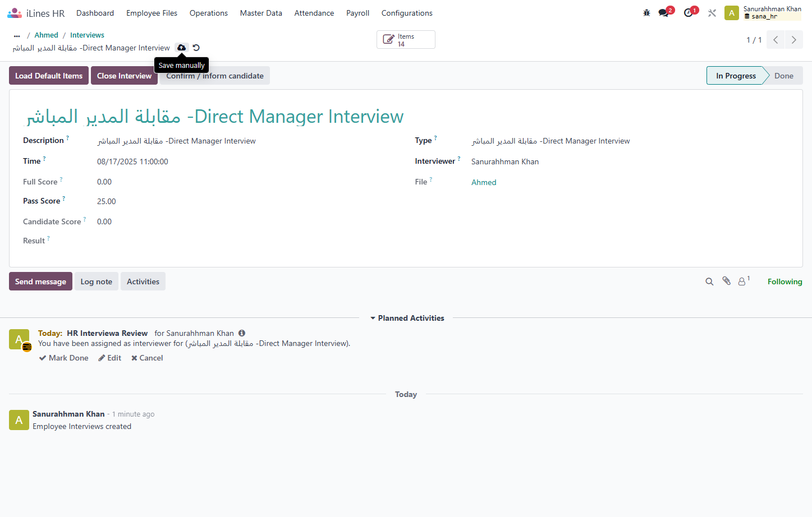Open the Operations menu
Screen dimensions: 812x517
(x=209, y=13)
